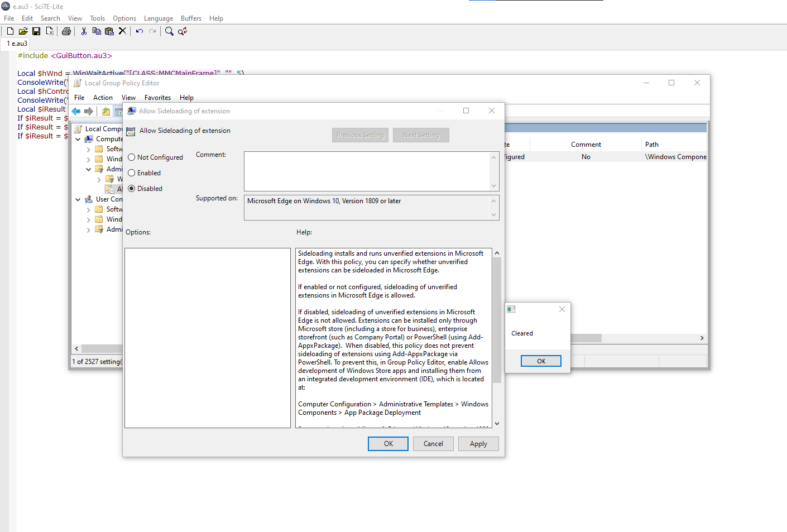Click the Undo arrow icon in SciTE
Screen dimensions: 787x532
(x=140, y=31)
